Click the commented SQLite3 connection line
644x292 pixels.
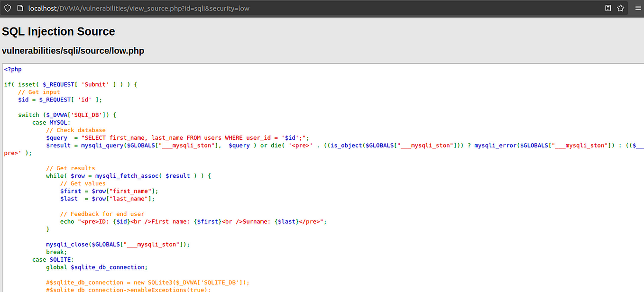click(x=147, y=282)
